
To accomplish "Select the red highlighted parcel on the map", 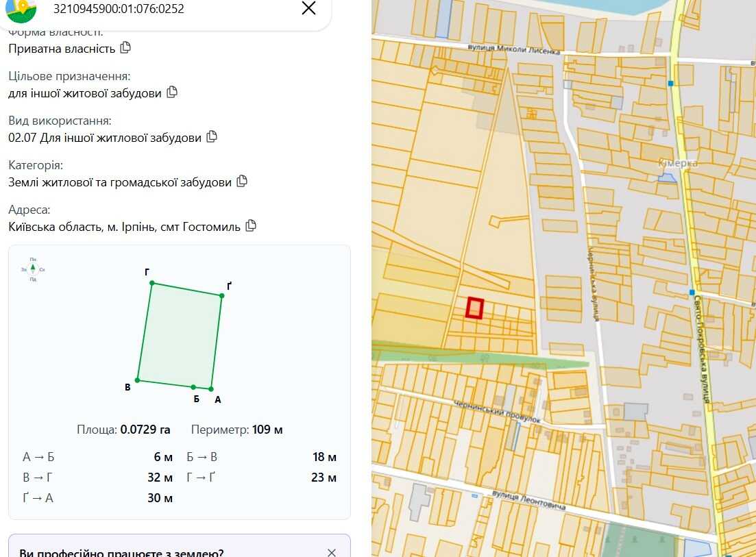I will tap(474, 308).
